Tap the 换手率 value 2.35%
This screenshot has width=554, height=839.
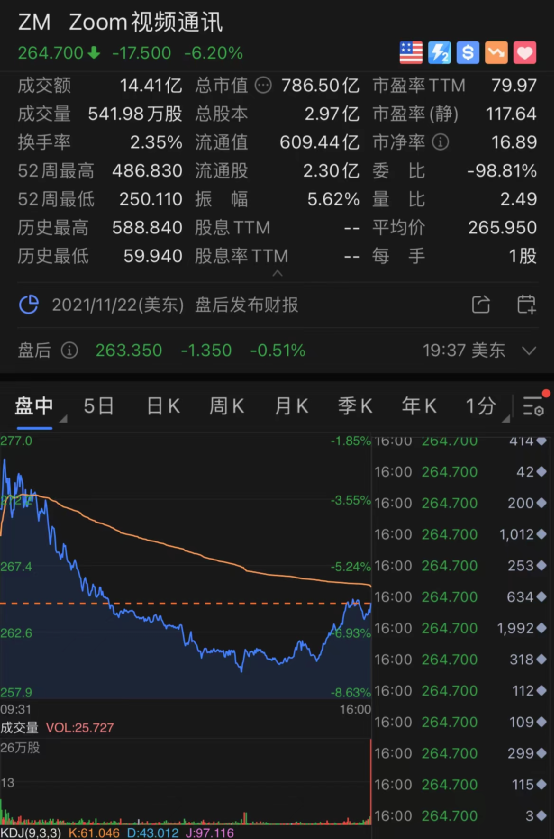point(156,142)
